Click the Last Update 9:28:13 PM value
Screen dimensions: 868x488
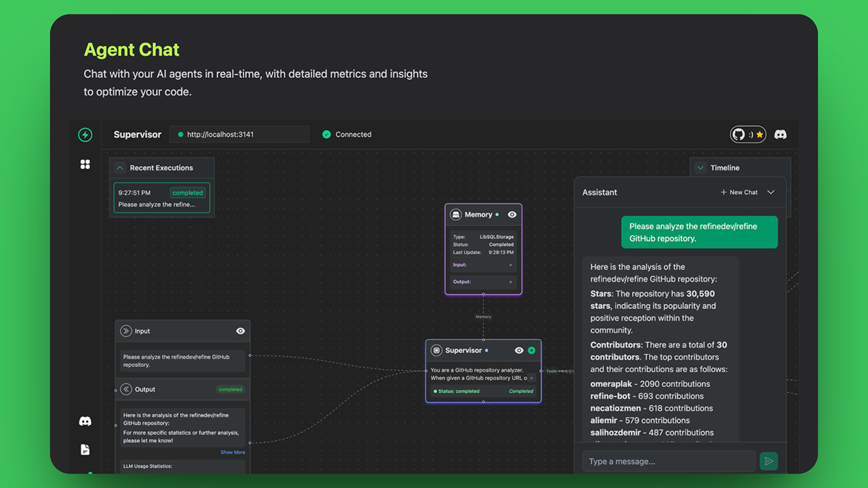(501, 253)
